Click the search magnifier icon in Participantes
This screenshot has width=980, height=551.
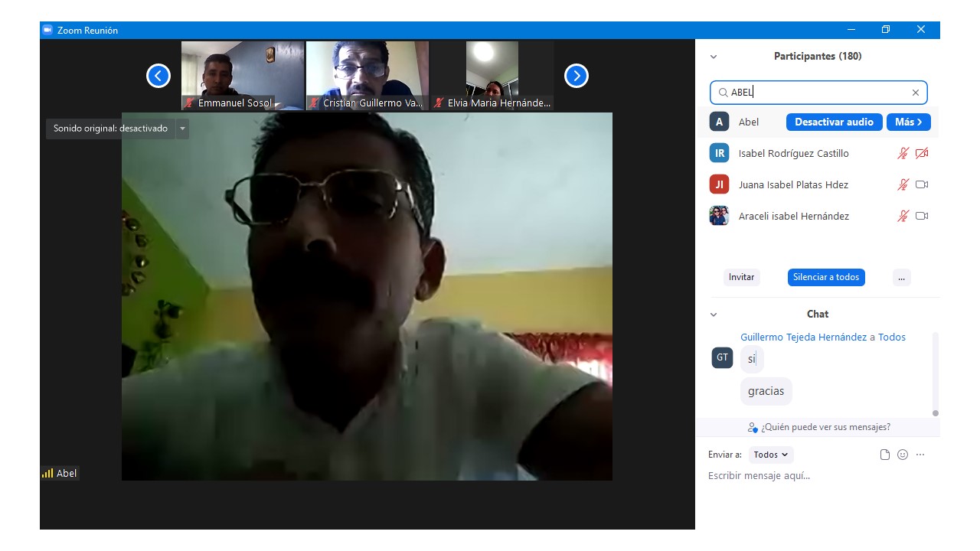point(723,93)
